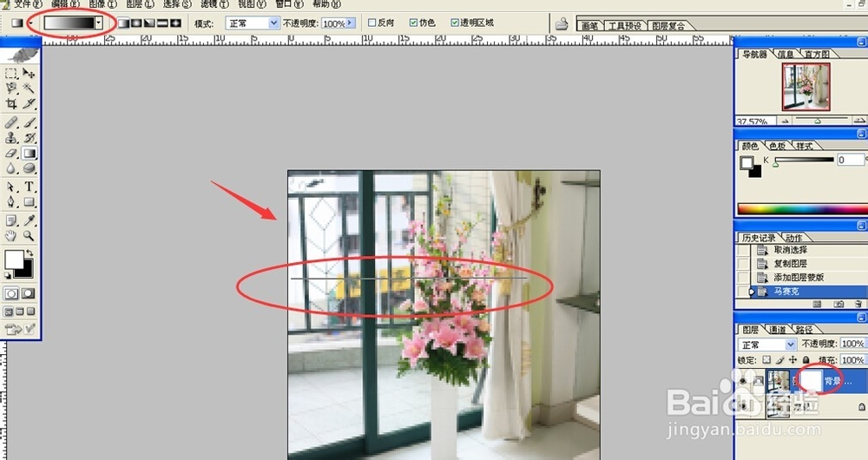Toggle visibility of the masked top layer
Viewport: 868px width, 460px height.
click(x=743, y=381)
